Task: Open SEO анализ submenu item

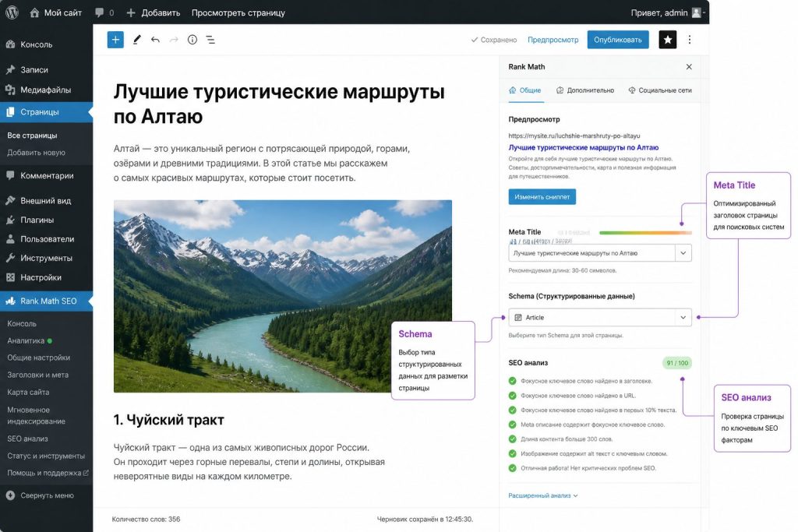Action: click(27, 439)
